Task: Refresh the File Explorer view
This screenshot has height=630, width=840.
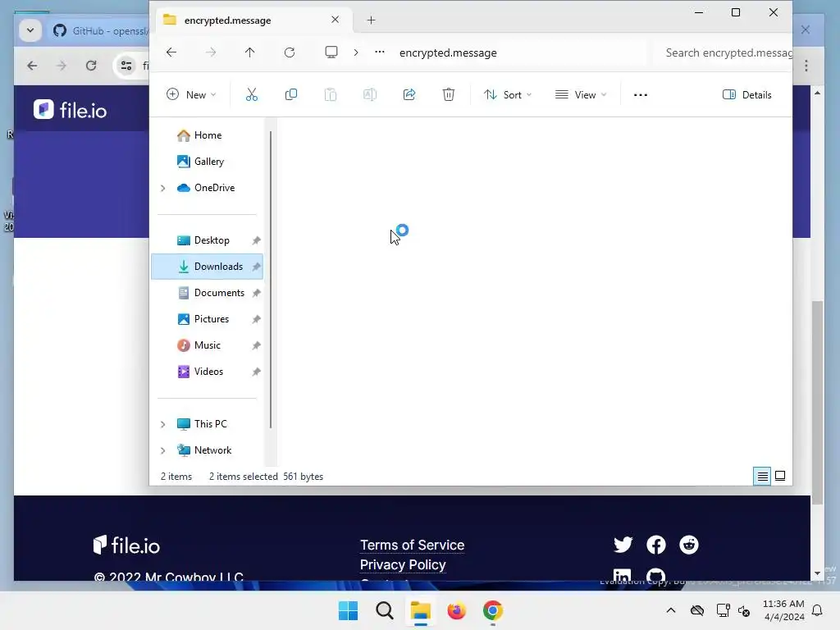Action: tap(290, 52)
